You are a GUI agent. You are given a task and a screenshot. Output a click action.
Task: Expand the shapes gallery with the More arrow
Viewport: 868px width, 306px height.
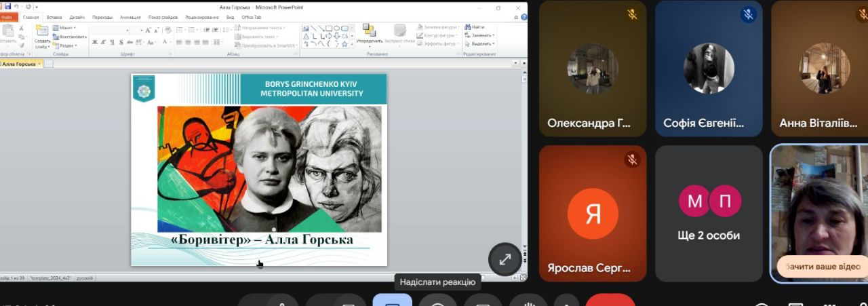[x=352, y=44]
